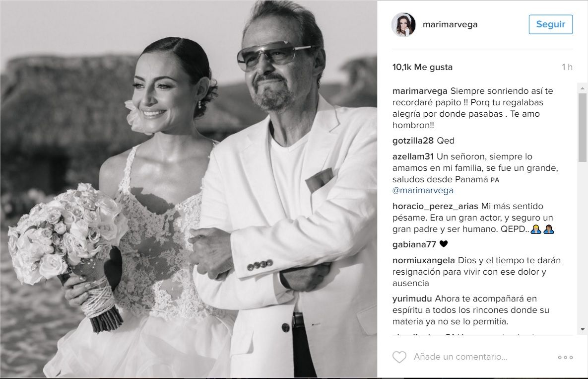This screenshot has width=588, height=379.
Task: Click the black-and-white wedding photo
Action: [x=188, y=189]
